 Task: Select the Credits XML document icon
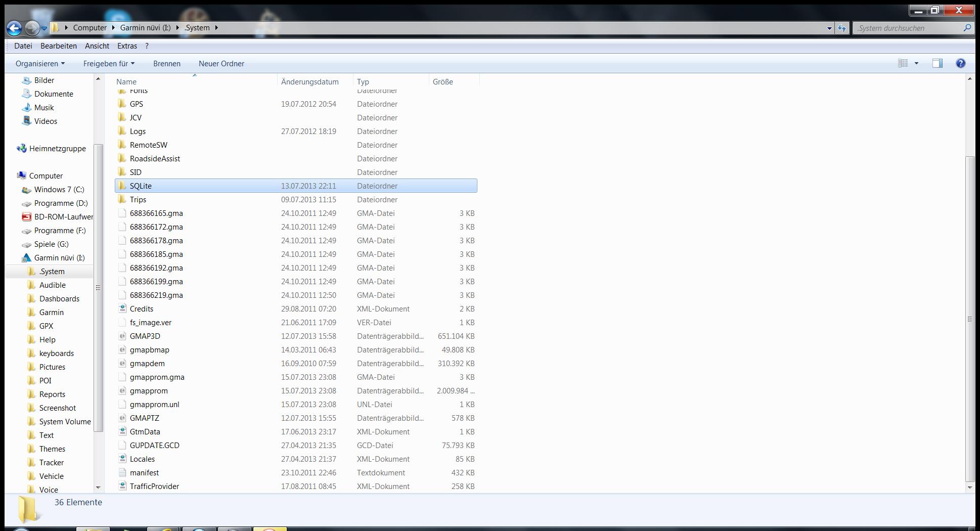point(122,308)
